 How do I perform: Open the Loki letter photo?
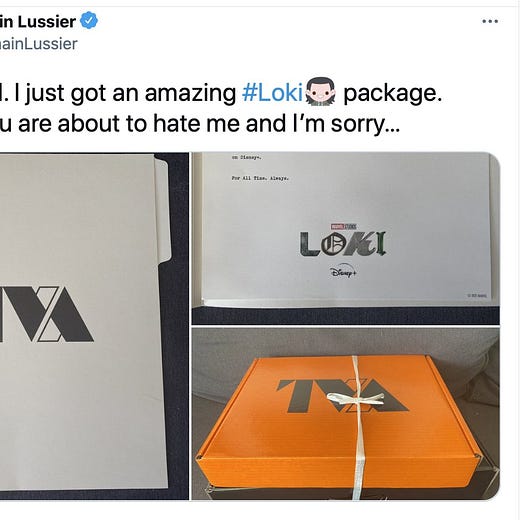click(x=346, y=239)
